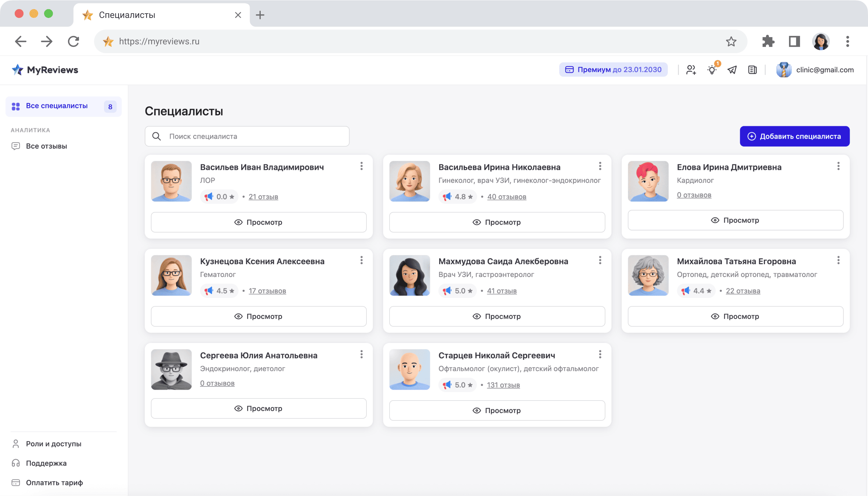Click Кузнецова Ксения Алексеевна's avatar photo
Viewport: 868px width, 496px height.
(x=171, y=275)
